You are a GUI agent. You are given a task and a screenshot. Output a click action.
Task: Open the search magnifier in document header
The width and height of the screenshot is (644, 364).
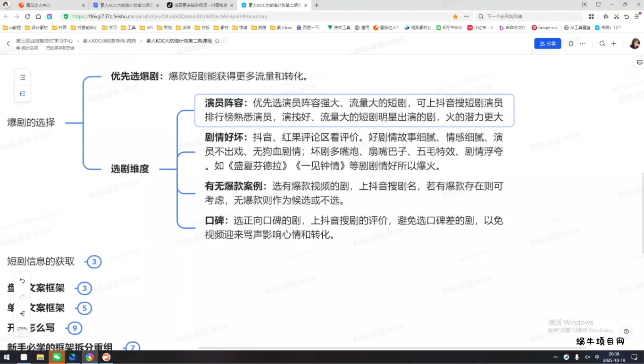point(602,43)
